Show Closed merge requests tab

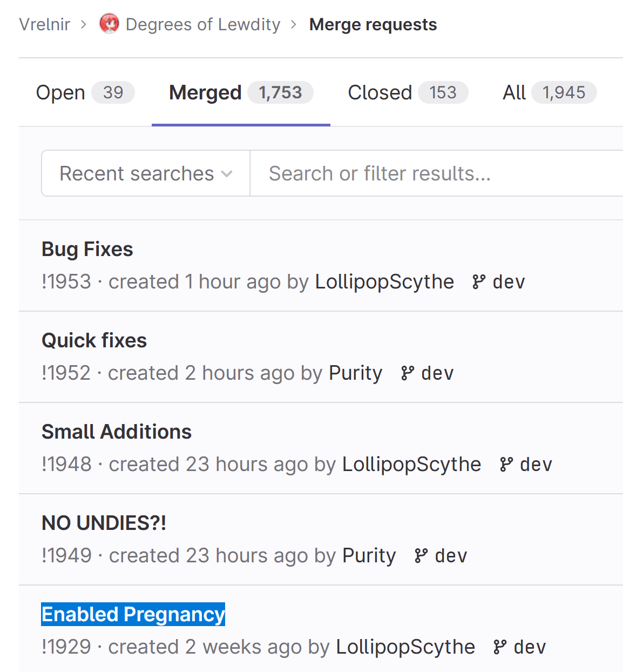(x=407, y=92)
